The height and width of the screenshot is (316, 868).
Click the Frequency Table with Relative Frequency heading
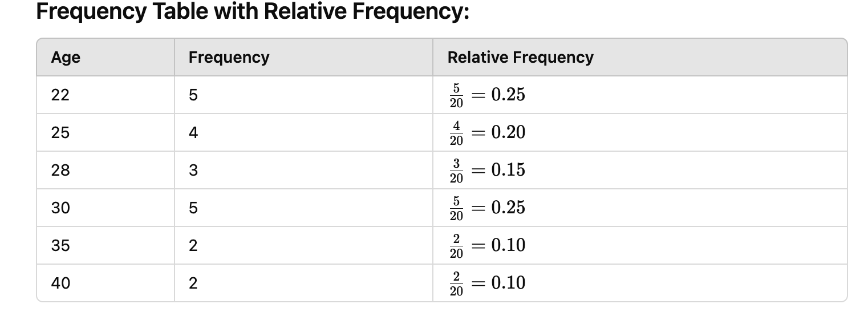tap(252, 11)
